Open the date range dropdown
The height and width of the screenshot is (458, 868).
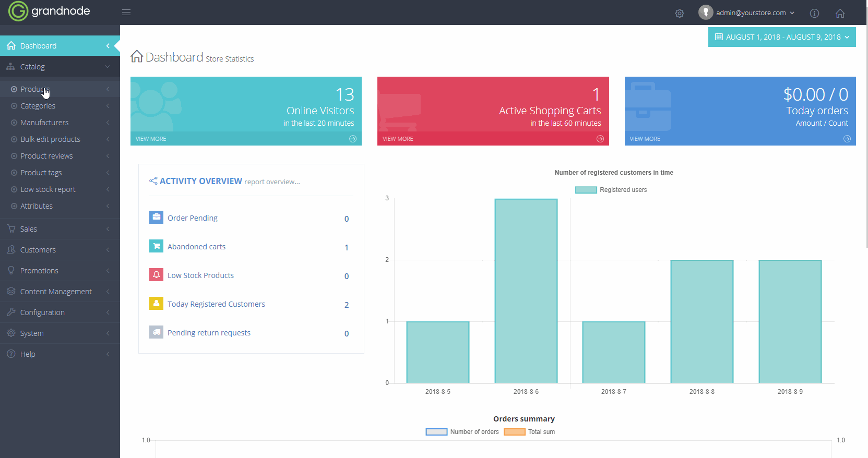[x=781, y=37]
